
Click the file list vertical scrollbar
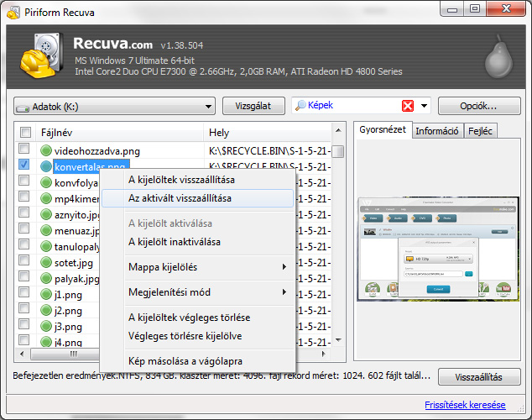pos(337,244)
